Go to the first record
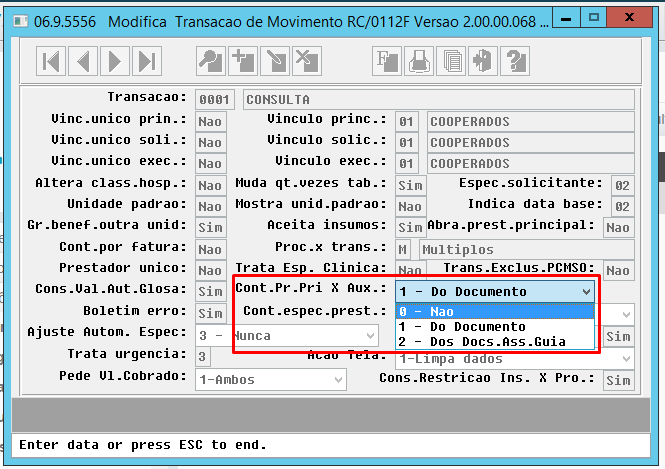 click(x=51, y=61)
